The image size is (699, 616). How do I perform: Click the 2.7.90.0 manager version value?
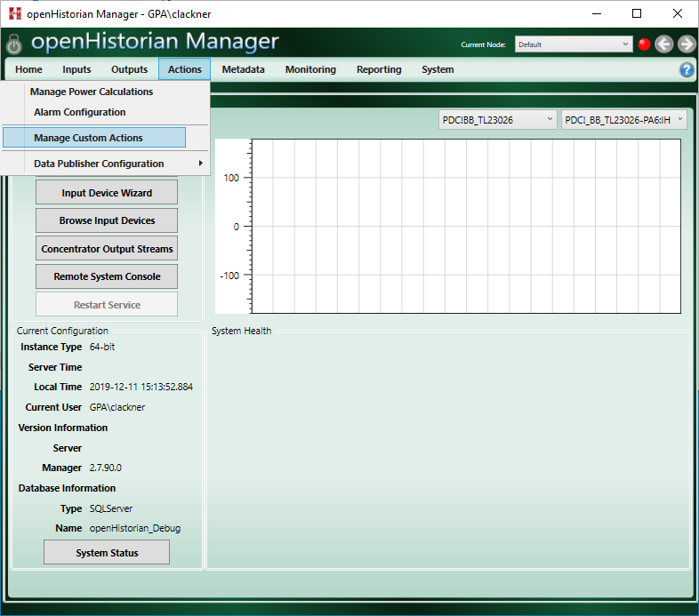pyautogui.click(x=105, y=468)
